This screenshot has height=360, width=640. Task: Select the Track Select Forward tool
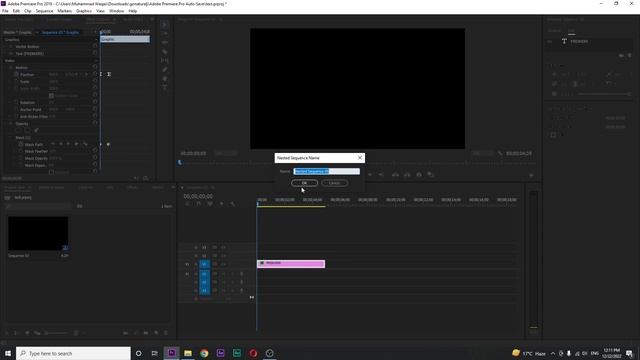pos(165,33)
